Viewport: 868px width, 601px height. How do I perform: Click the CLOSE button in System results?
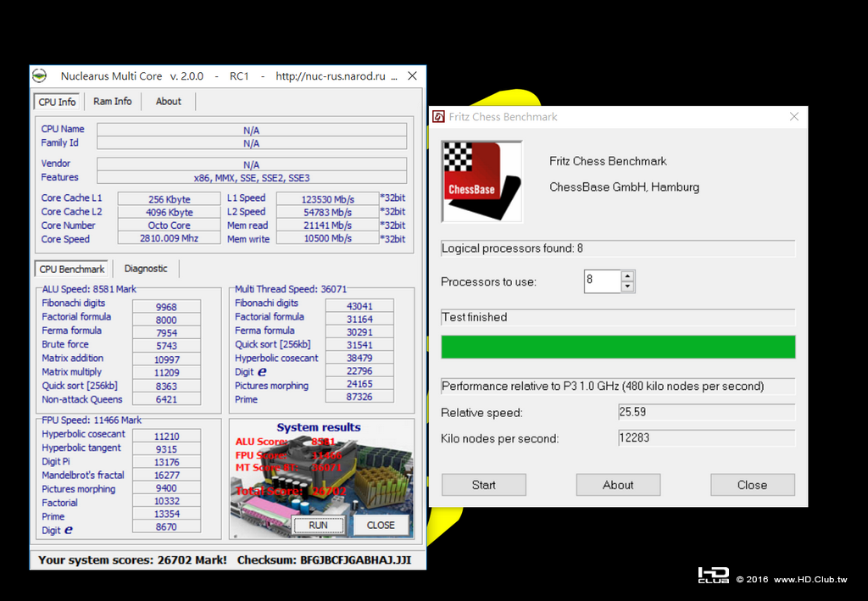[x=381, y=526]
